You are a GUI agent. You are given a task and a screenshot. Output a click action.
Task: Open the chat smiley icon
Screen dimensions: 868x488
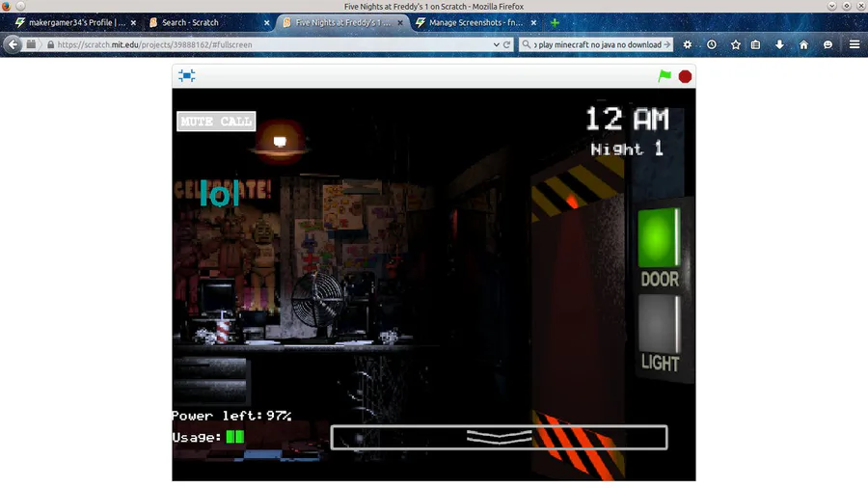point(827,44)
